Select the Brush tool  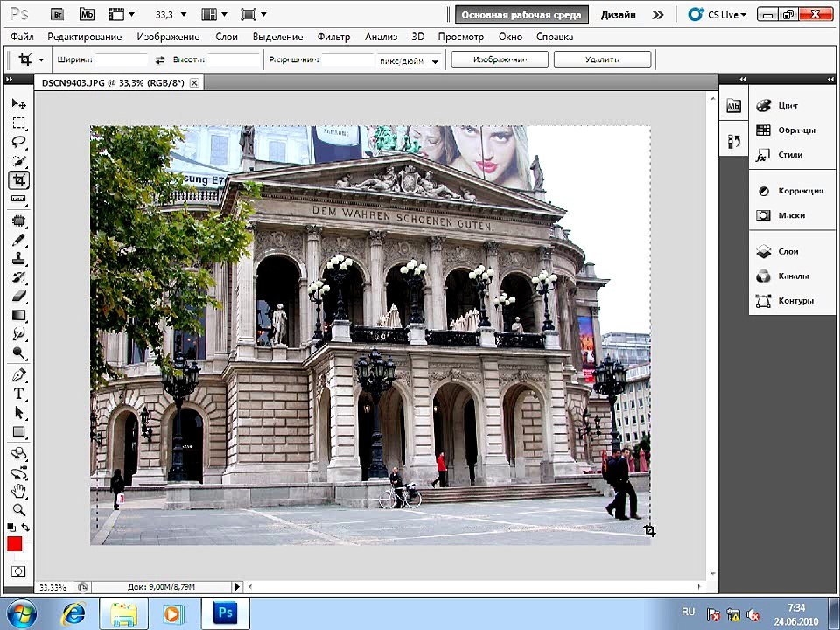18,240
